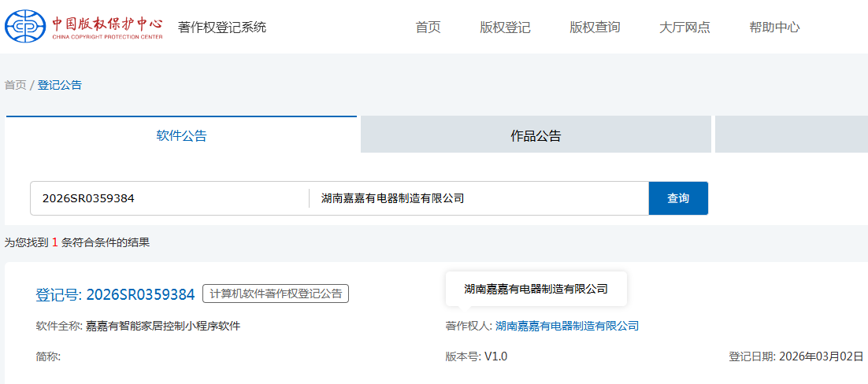Click the software name 嘉嘉有智能家居控制小程序软件

(163, 326)
